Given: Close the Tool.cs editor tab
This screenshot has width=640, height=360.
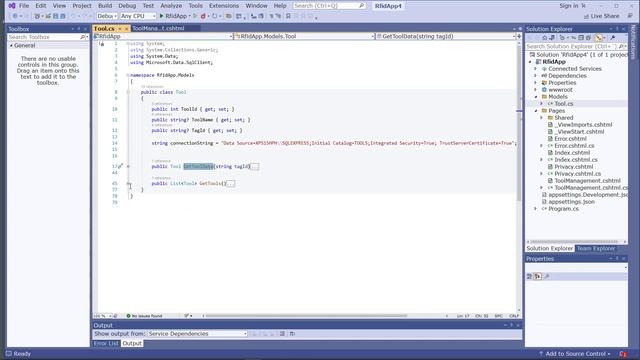Looking at the screenshot, I should click(127, 29).
